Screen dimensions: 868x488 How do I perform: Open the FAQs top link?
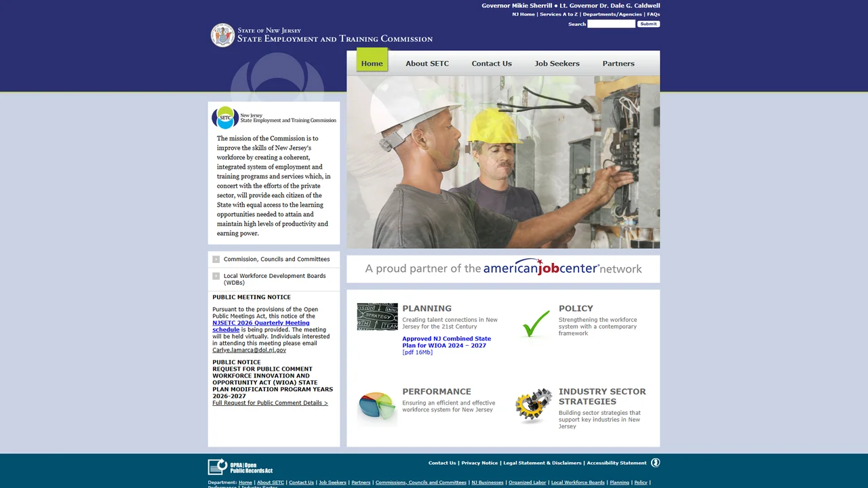653,14
